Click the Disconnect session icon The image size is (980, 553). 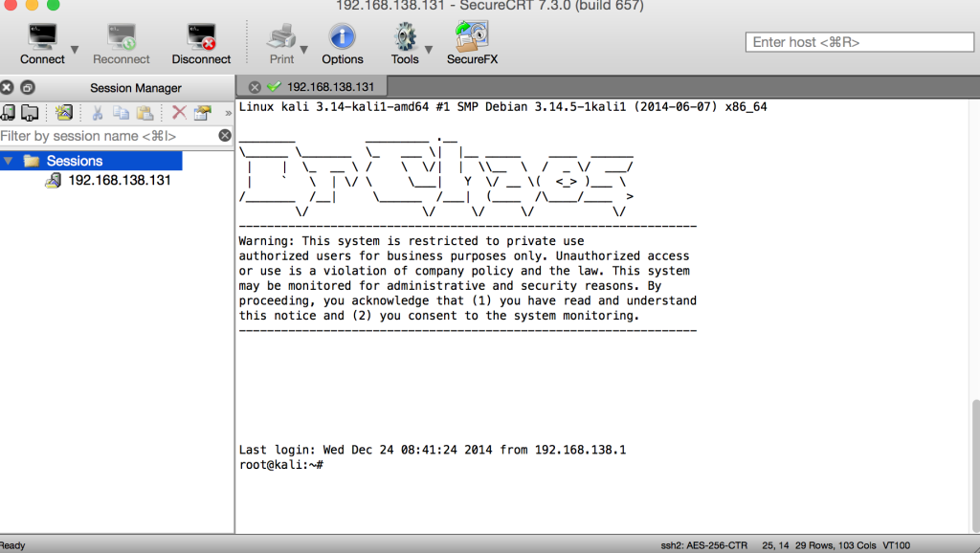point(201,38)
